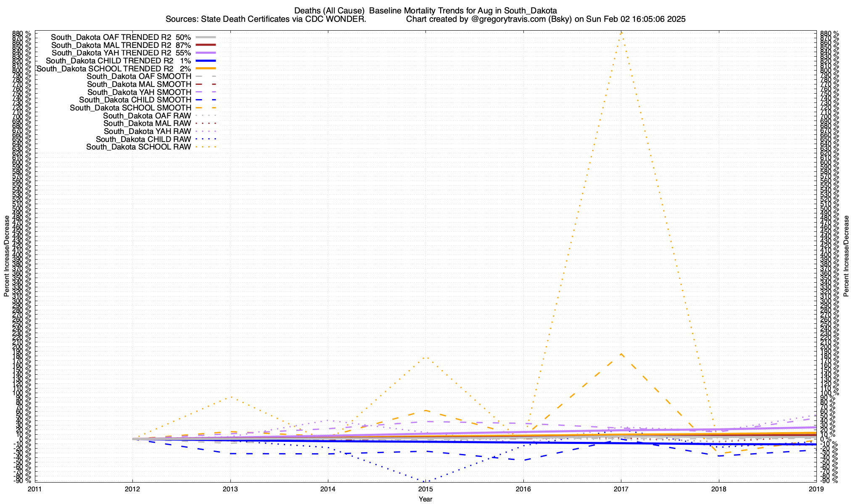Click the orange dotted peak at 2017
The width and height of the screenshot is (861, 504).
[x=621, y=33]
